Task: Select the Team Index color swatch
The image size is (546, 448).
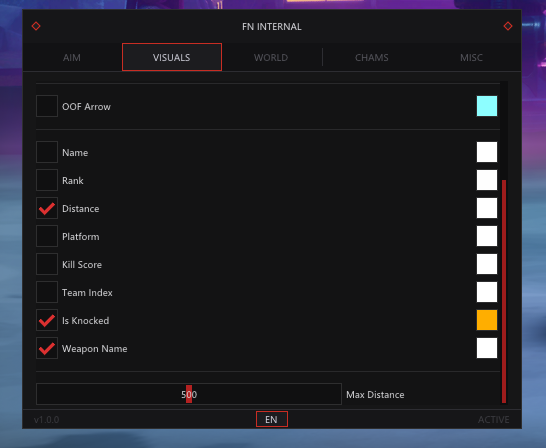Action: click(x=487, y=292)
